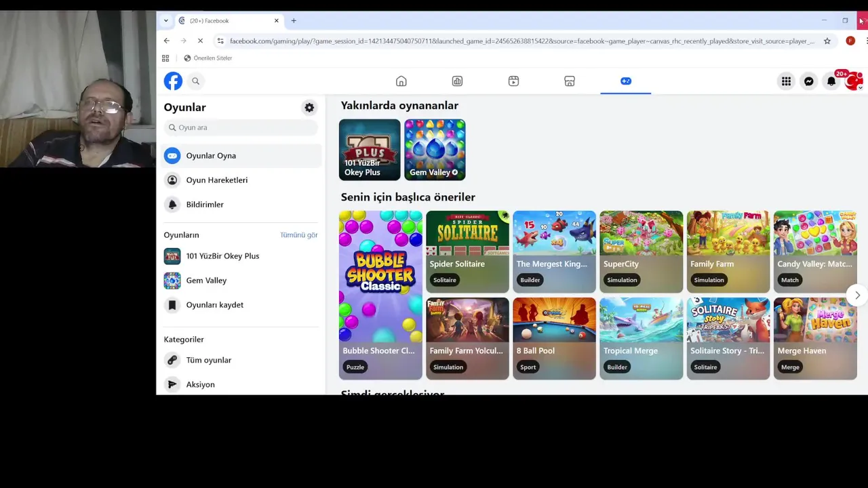
Task: Open the Video (Watch) icon tab
Action: click(513, 81)
